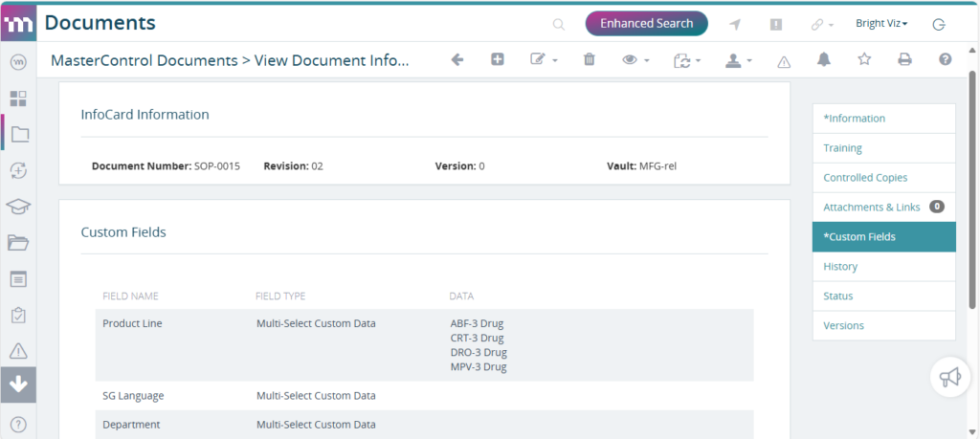
Task: Click the MPV-3 Drug value
Action: pyautogui.click(x=479, y=366)
